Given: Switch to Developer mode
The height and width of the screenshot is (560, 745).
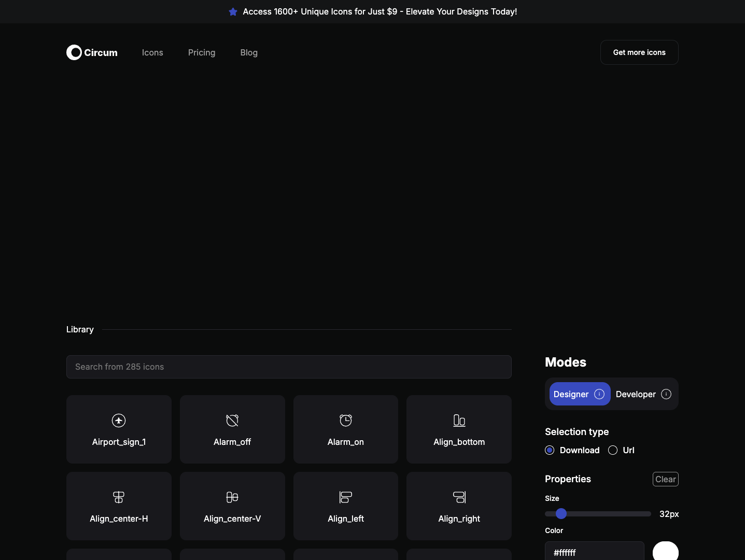Looking at the screenshot, I should click(x=636, y=394).
